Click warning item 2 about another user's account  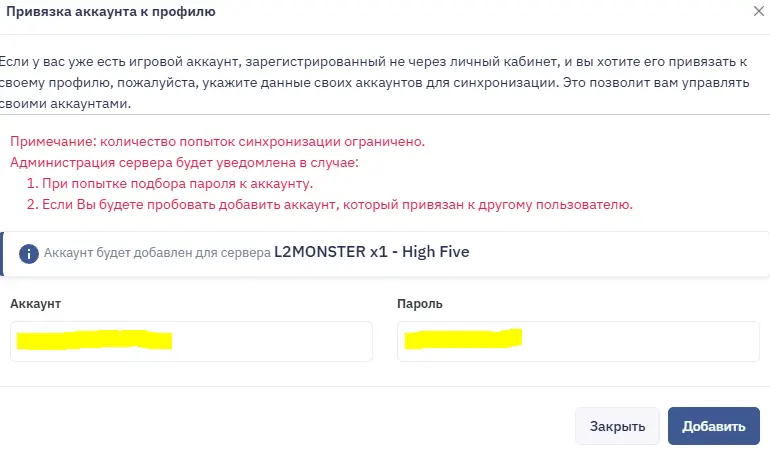pyautogui.click(x=330, y=205)
